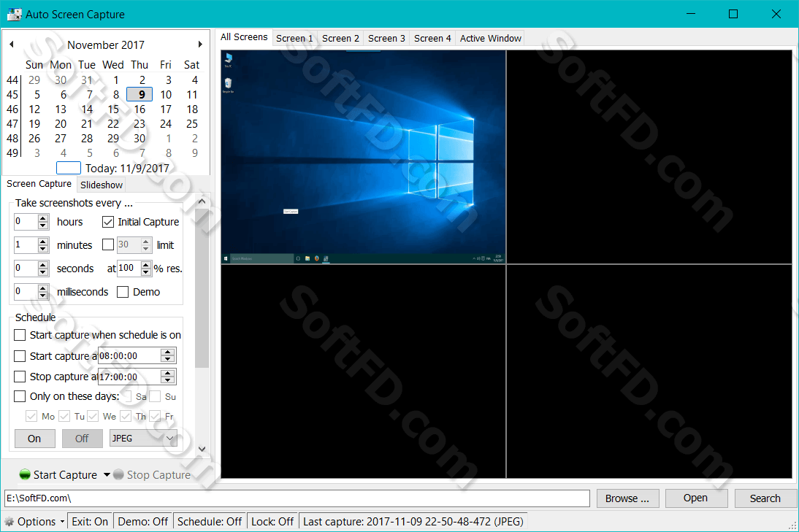Toggle the limit checkbox
Image resolution: width=799 pixels, height=532 pixels.
tap(108, 245)
